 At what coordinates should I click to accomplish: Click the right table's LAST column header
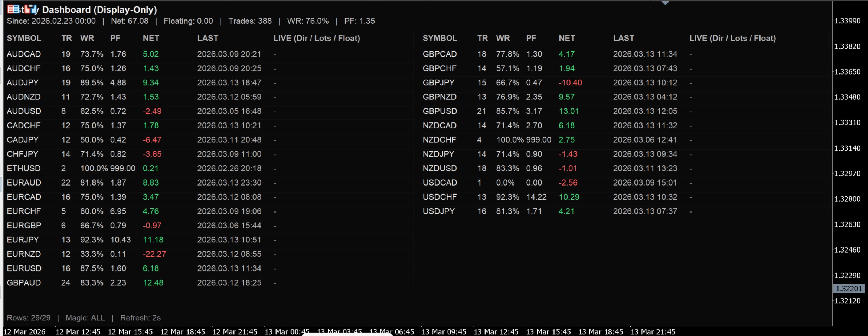tap(623, 38)
